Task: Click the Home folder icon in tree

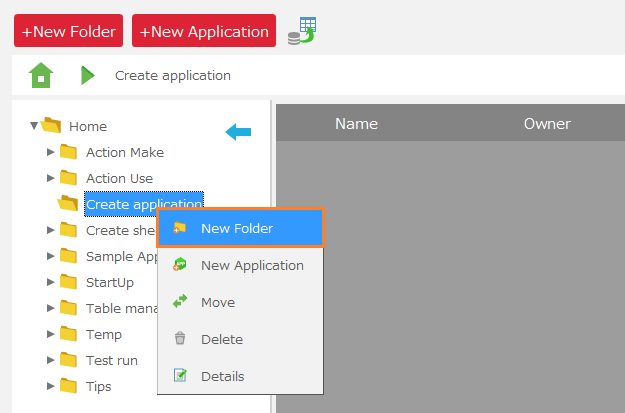Action: coord(52,126)
